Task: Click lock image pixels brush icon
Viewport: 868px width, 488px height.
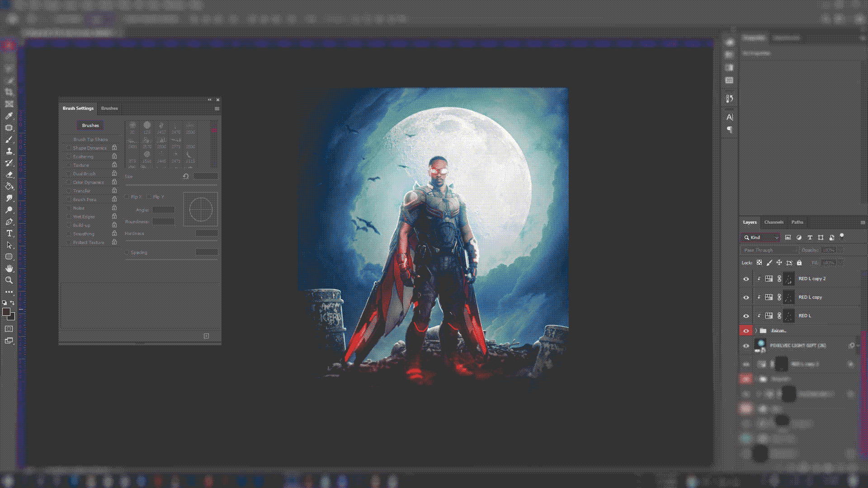Action: (x=769, y=263)
